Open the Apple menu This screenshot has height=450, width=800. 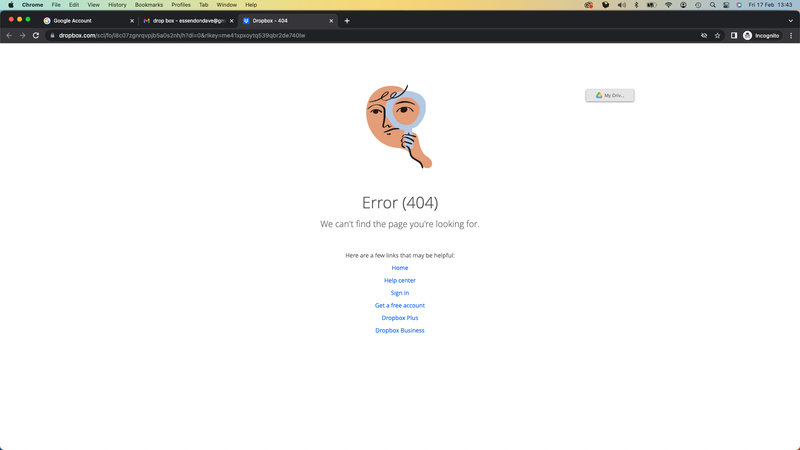tap(11, 5)
